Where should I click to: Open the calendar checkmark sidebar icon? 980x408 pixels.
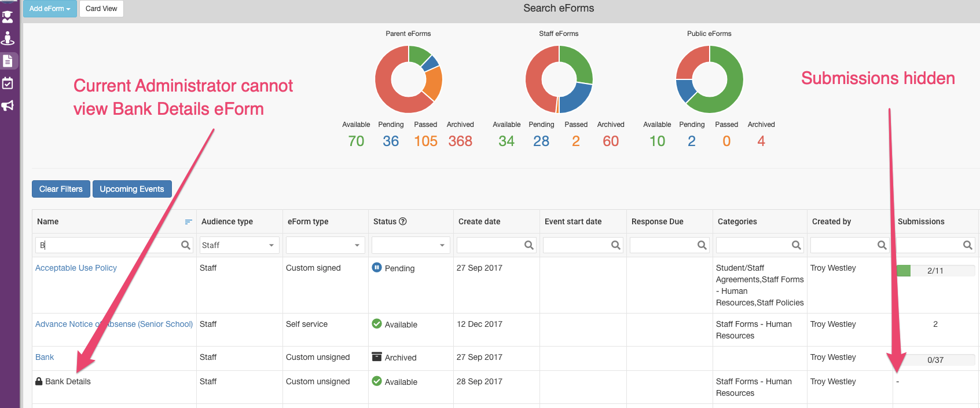pyautogui.click(x=8, y=83)
